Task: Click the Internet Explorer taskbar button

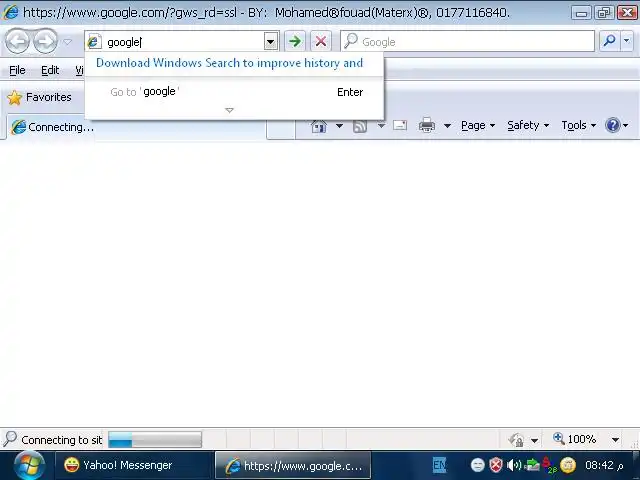Action: 293,465
